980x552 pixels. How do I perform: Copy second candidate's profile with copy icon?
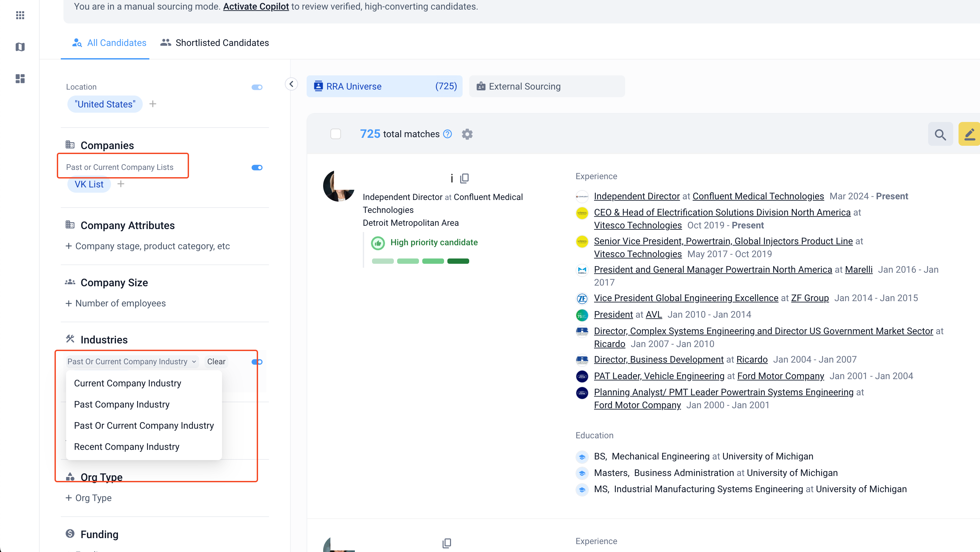(x=447, y=543)
